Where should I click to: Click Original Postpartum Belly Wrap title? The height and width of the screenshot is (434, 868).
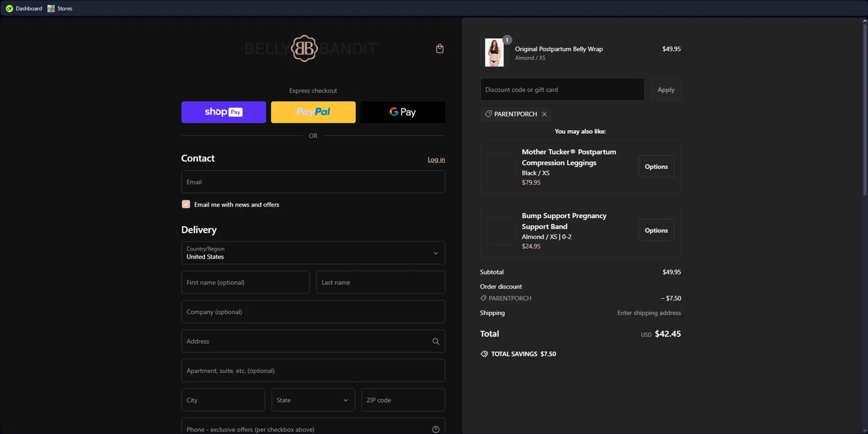coord(559,49)
